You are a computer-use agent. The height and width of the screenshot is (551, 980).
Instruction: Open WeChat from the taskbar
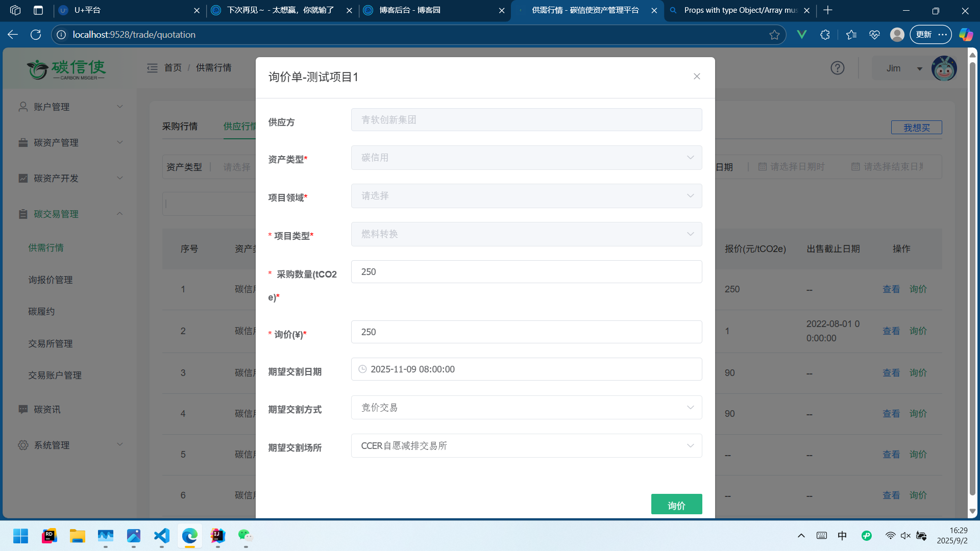(x=245, y=536)
